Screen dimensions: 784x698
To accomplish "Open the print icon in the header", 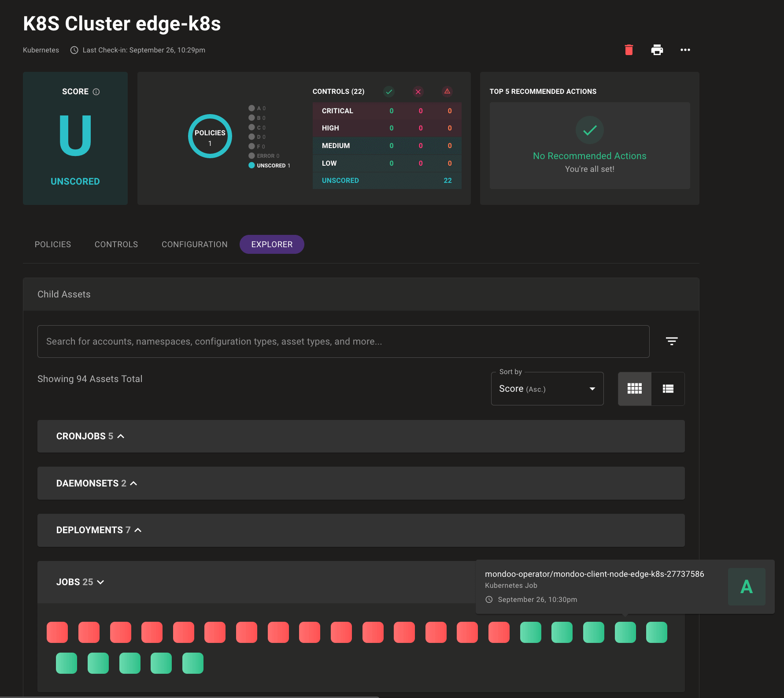I will click(657, 50).
